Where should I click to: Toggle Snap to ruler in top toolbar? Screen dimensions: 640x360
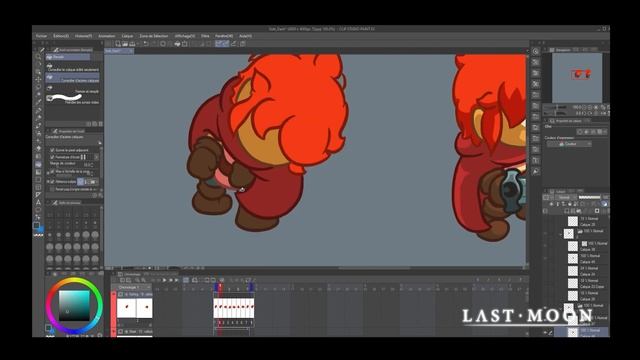[x=218, y=44]
